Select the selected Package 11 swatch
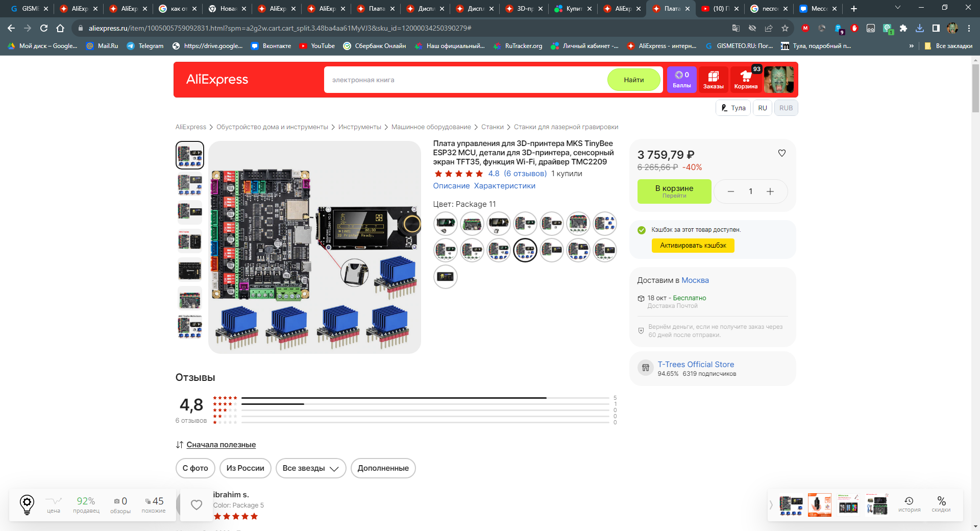This screenshot has height=531, width=980. [x=525, y=250]
